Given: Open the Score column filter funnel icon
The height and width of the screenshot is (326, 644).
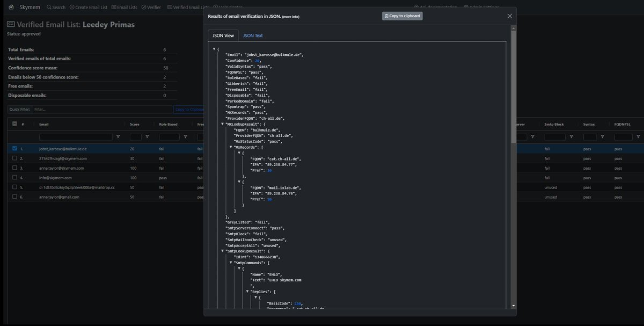Looking at the screenshot, I should 148,137.
